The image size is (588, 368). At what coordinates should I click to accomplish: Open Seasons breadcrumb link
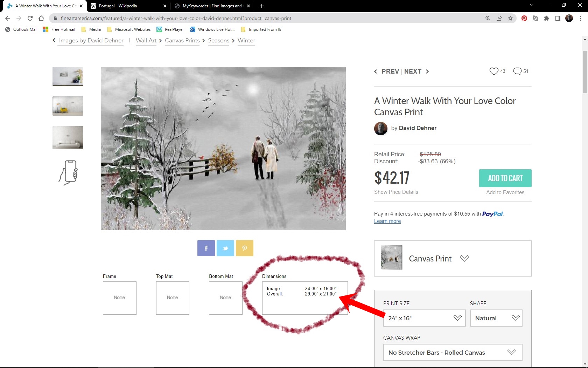click(x=219, y=41)
